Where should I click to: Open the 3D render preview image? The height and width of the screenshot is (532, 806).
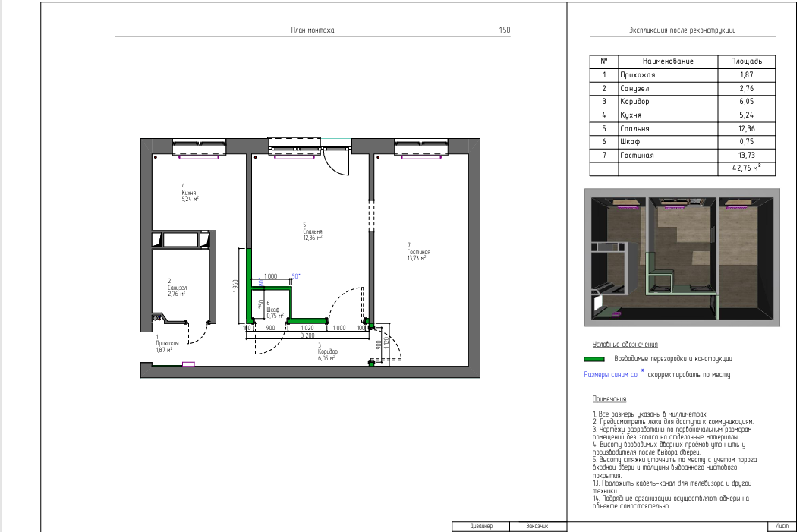coord(682,257)
